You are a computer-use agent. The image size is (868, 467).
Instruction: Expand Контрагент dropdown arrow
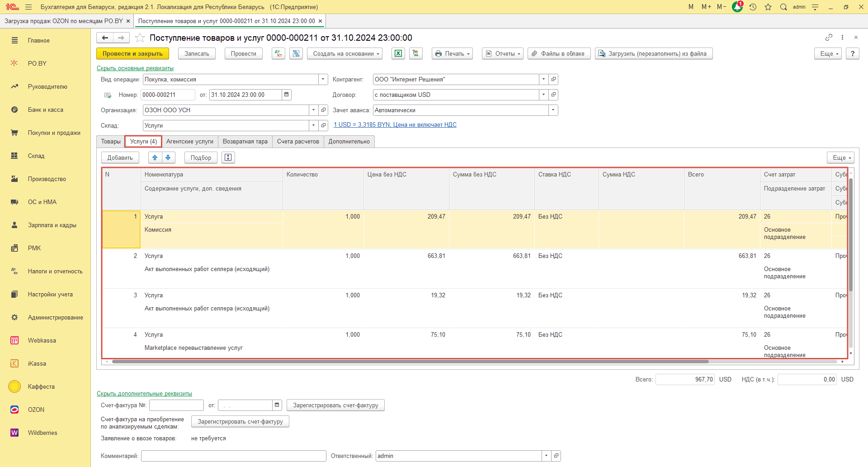(x=543, y=79)
